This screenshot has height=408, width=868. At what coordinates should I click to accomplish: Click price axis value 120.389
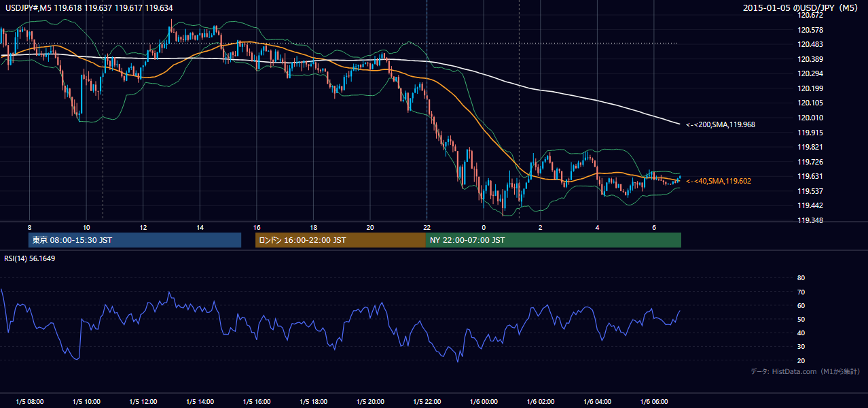tap(810, 59)
